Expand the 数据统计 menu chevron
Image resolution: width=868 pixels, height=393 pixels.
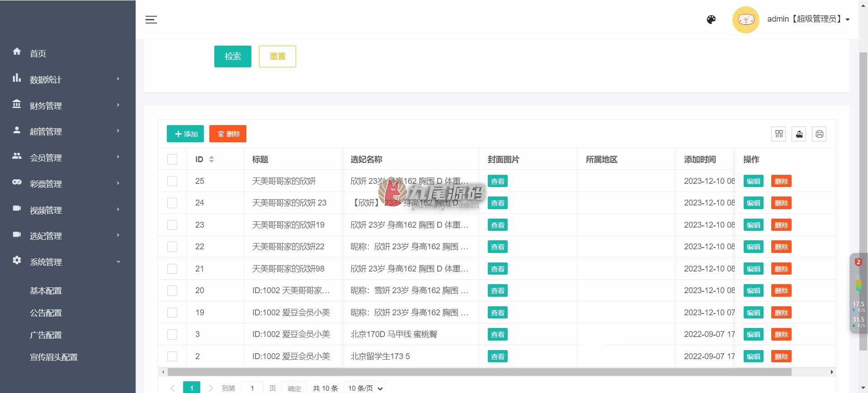(118, 79)
